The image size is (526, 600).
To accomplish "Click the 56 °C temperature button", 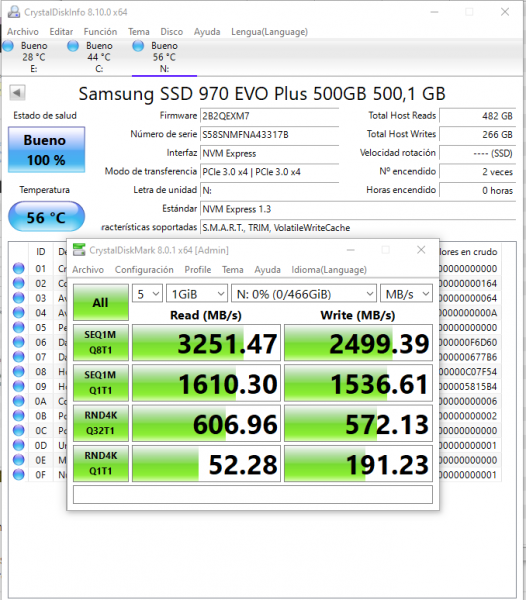I will [x=46, y=217].
